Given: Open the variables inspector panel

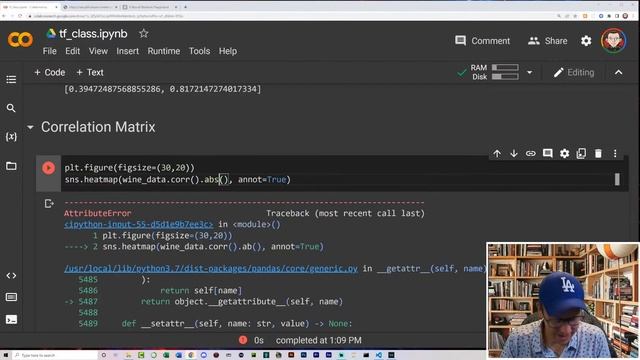Looking at the screenshot, I should point(11,137).
